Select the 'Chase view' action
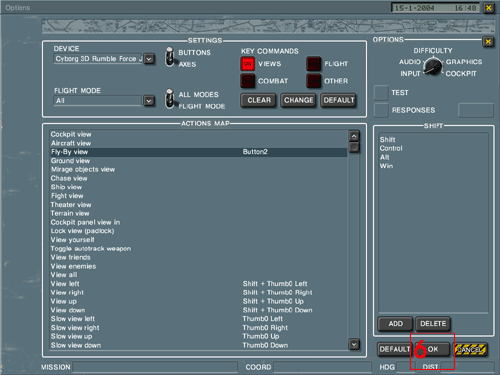 69,178
